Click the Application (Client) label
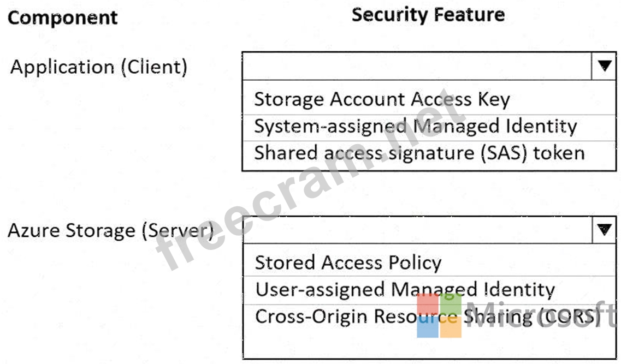 pos(99,67)
